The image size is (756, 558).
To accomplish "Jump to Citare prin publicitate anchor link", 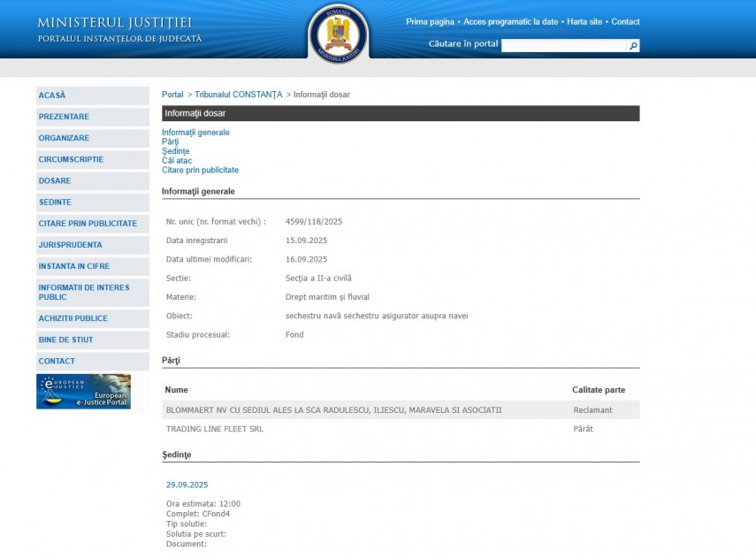I will tap(200, 170).
